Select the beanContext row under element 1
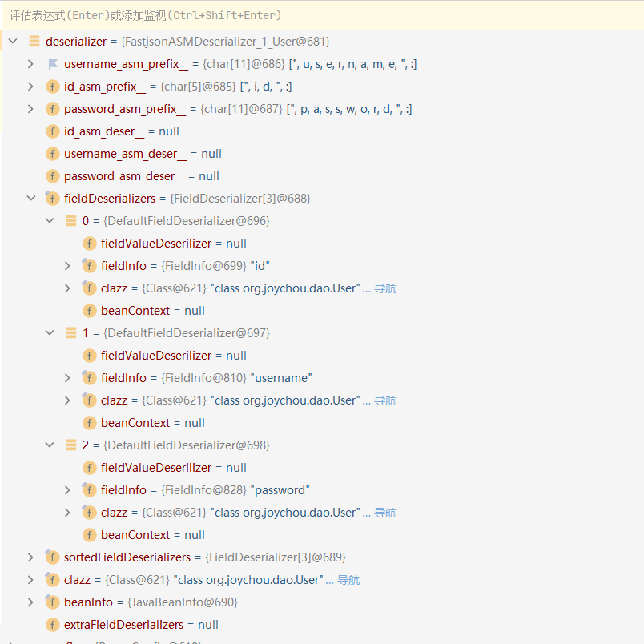 tap(152, 423)
